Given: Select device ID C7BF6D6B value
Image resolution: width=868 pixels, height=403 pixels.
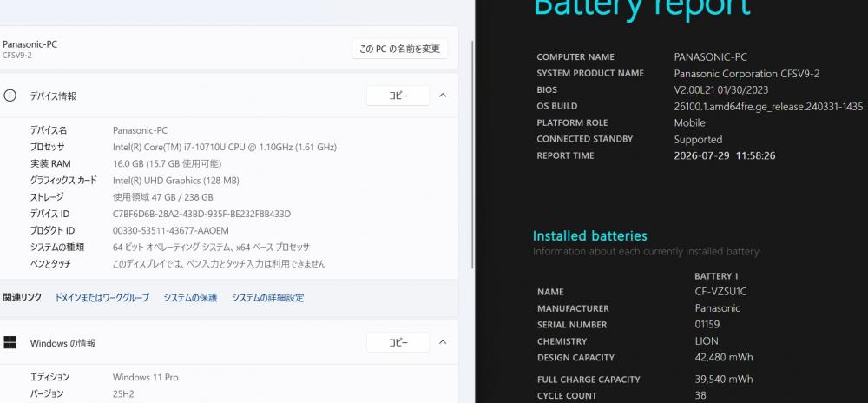Looking at the screenshot, I should pos(201,214).
